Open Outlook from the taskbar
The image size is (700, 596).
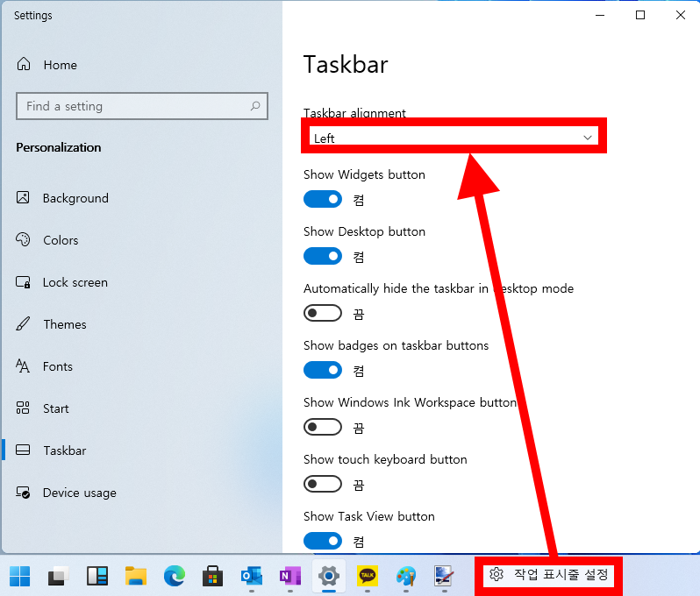[252, 576]
